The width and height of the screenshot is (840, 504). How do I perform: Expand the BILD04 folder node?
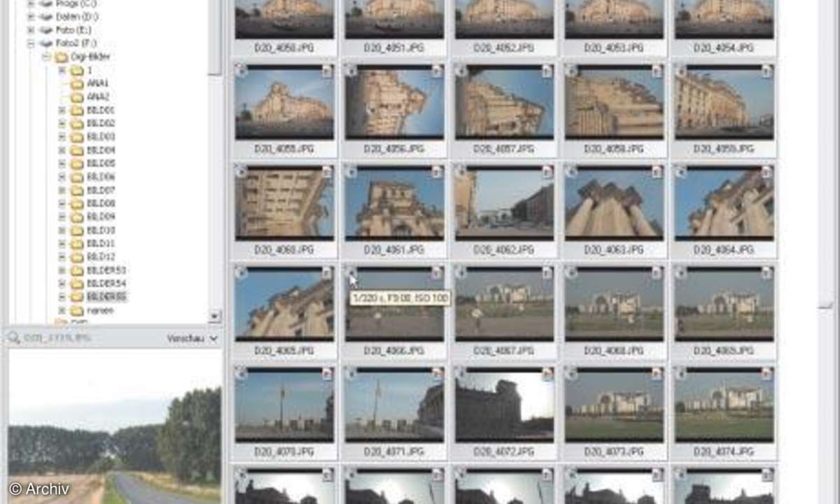62,150
